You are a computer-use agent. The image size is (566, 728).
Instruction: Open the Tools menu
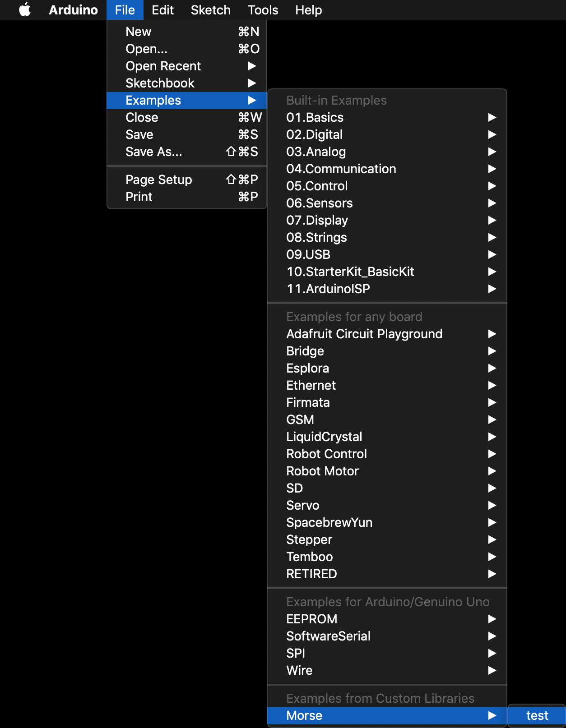[x=263, y=10]
